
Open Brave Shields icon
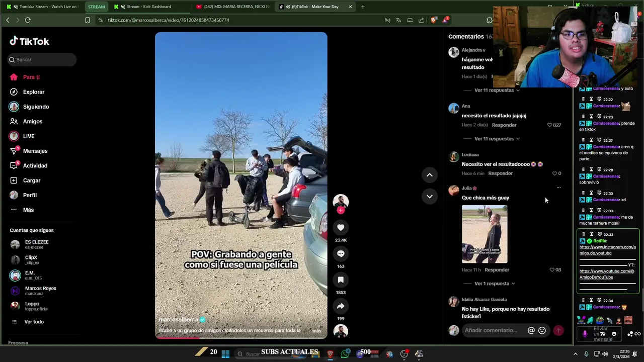434,20
